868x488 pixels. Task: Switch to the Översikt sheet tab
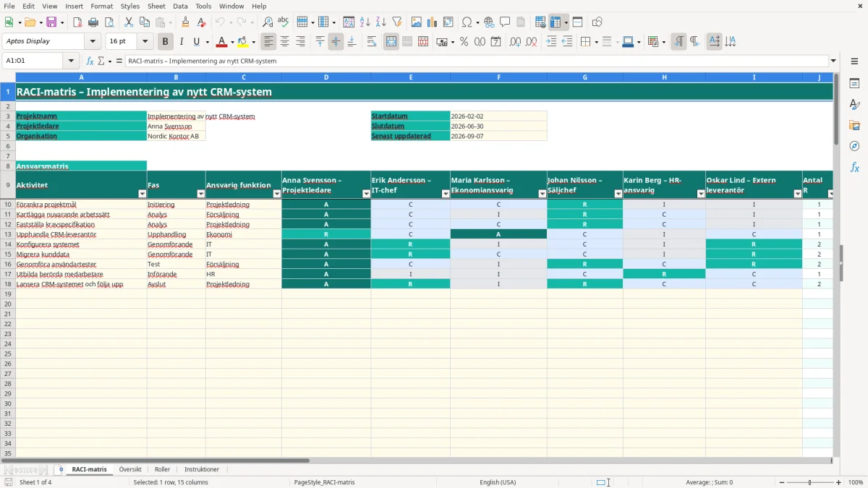tap(130, 470)
